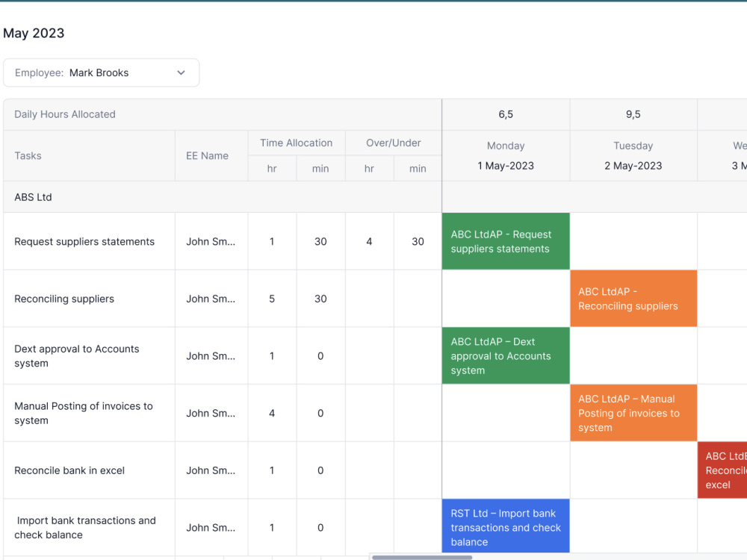747x560 pixels.
Task: Click Time Allocation hr value 4 for Manual Posting
Action: (x=272, y=413)
